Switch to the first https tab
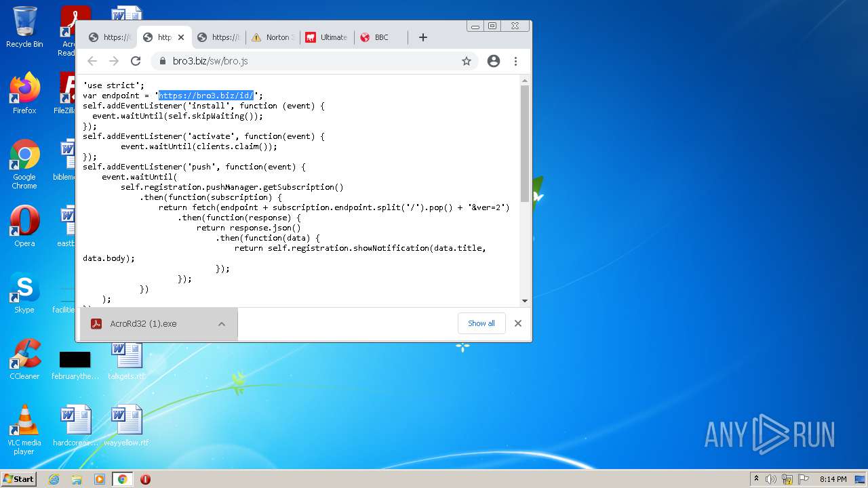This screenshot has height=488, width=868. pyautogui.click(x=110, y=37)
